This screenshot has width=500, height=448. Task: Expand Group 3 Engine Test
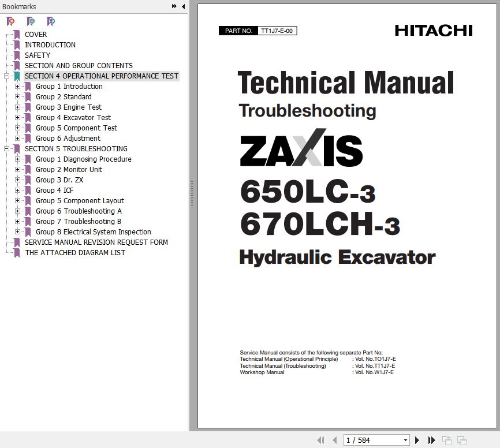[x=17, y=107]
